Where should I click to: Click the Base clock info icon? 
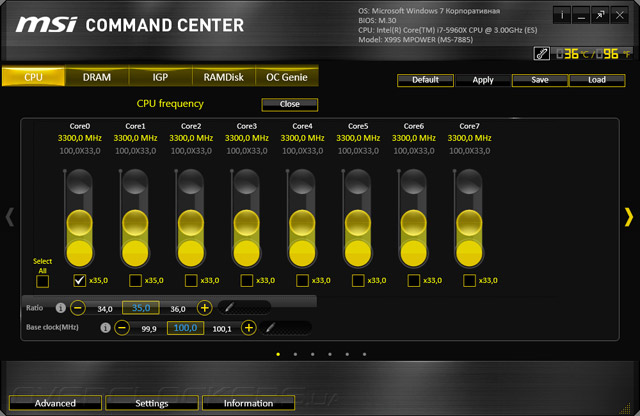105,327
